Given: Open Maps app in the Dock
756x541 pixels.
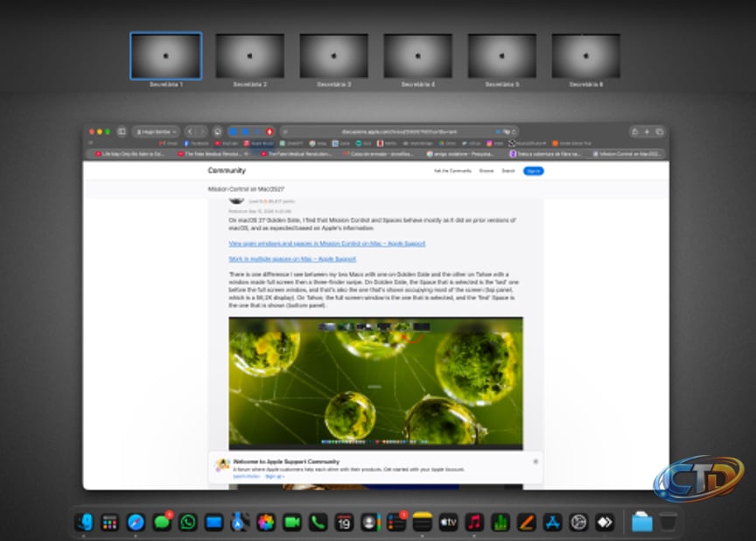Looking at the screenshot, I should point(240,523).
